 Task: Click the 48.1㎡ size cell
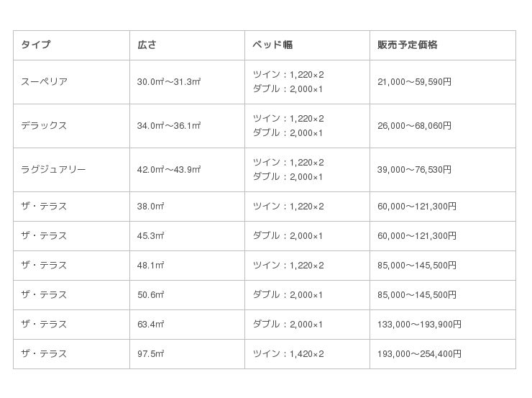coord(151,266)
